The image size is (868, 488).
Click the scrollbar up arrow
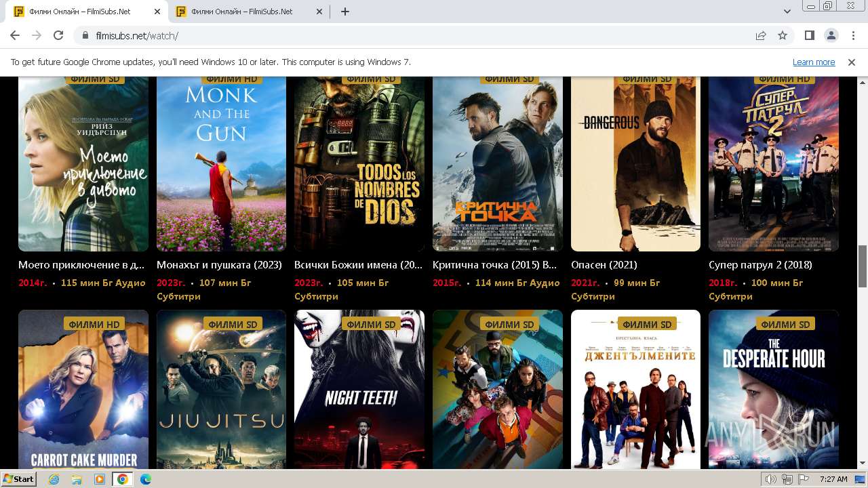coord(863,81)
